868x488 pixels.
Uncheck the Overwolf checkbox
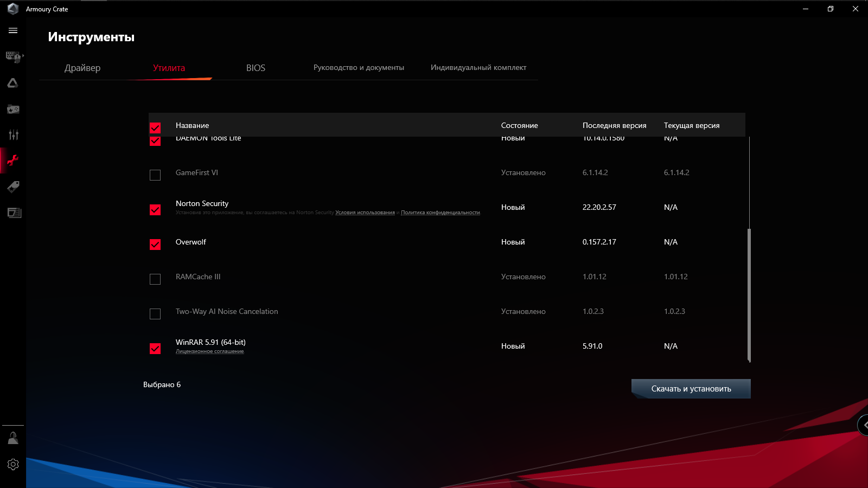click(x=155, y=245)
